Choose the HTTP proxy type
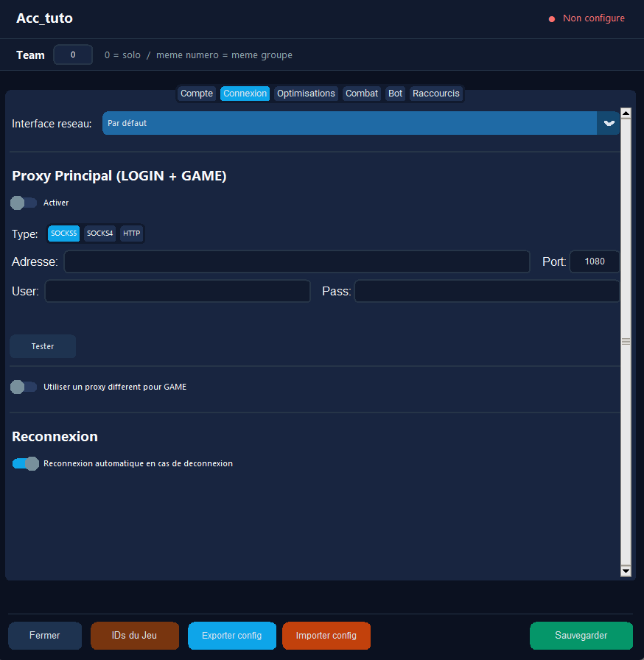This screenshot has height=660, width=644. [131, 233]
